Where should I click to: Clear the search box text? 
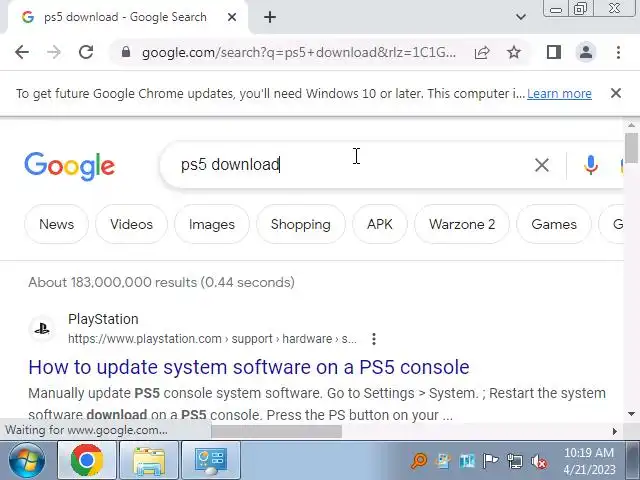542,165
